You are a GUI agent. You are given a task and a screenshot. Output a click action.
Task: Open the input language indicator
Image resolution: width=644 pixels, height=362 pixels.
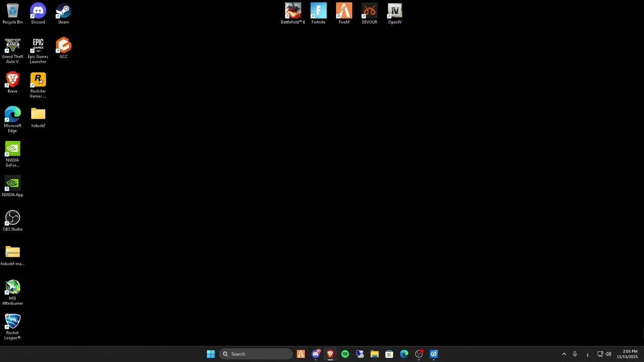pyautogui.click(x=588, y=354)
